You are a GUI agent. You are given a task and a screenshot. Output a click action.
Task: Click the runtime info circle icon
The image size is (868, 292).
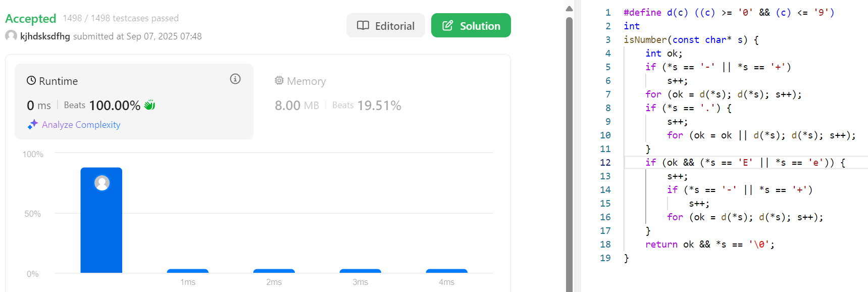click(235, 79)
